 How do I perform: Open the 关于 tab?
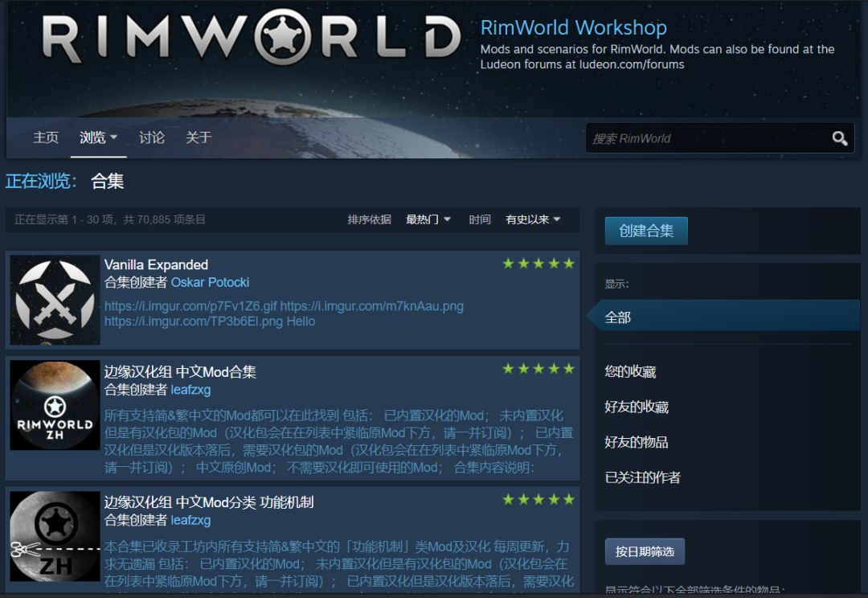click(x=199, y=137)
